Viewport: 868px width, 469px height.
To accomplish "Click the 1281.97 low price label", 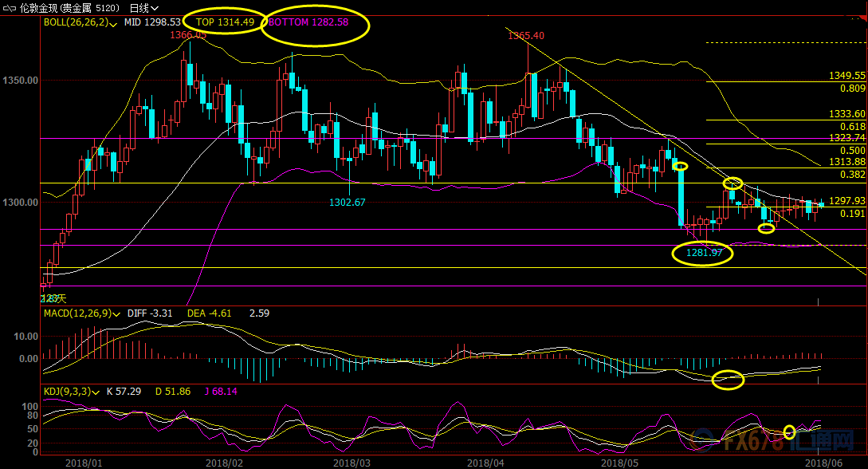I will click(x=704, y=253).
